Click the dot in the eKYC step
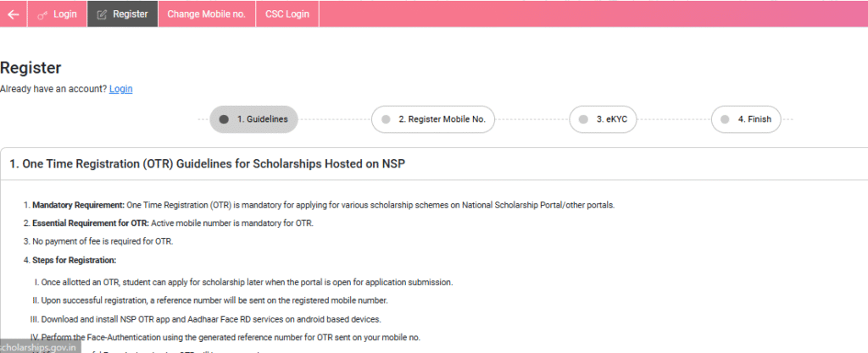 click(583, 119)
